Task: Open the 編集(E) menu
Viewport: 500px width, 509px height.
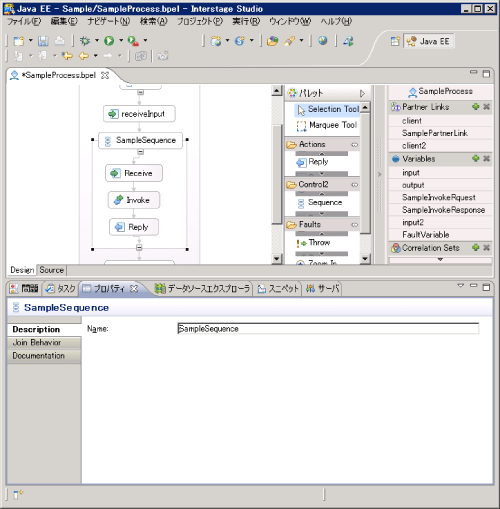Action: pos(64,22)
